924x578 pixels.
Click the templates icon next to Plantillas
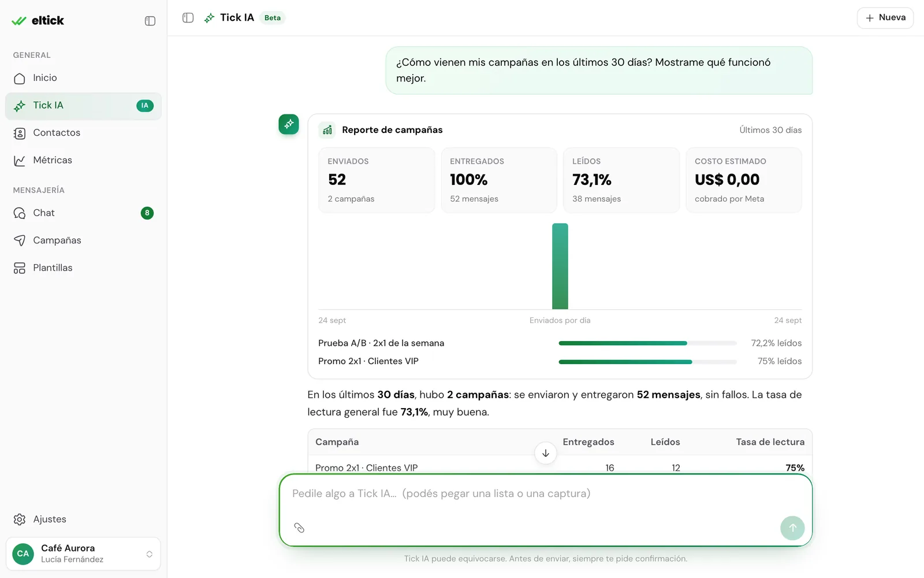tap(20, 268)
